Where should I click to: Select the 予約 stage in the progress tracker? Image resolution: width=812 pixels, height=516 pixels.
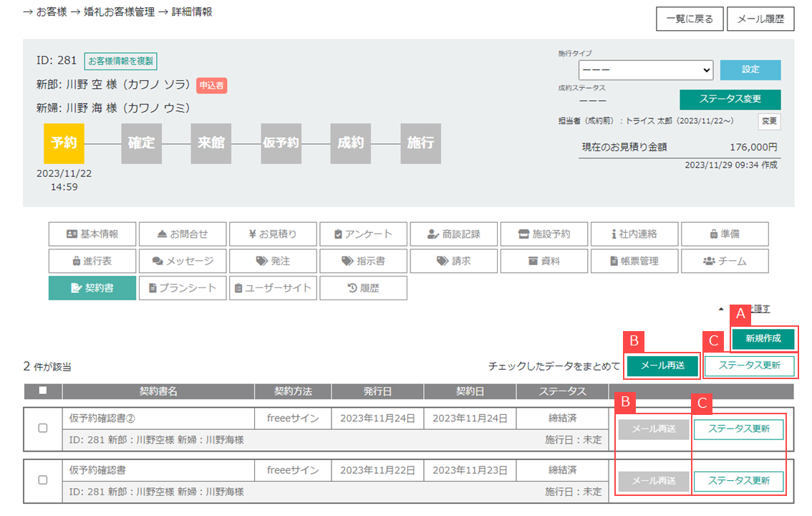click(x=64, y=143)
